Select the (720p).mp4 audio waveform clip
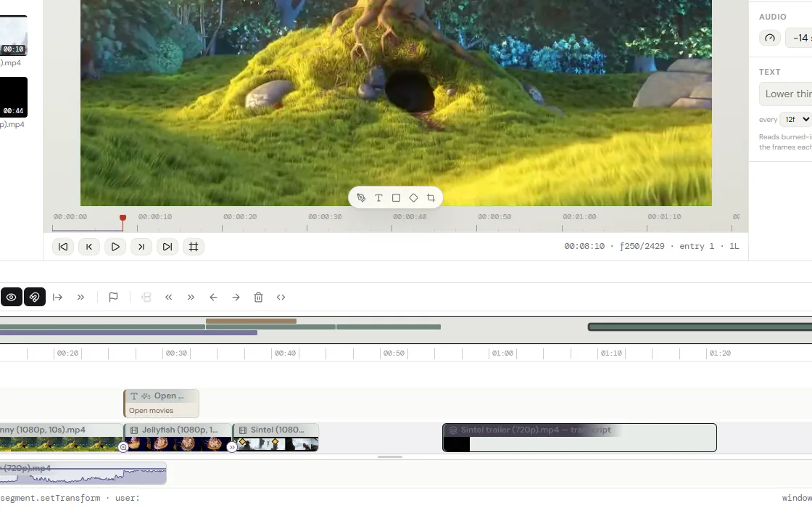Viewport: 812px width, 508px height. (83, 473)
